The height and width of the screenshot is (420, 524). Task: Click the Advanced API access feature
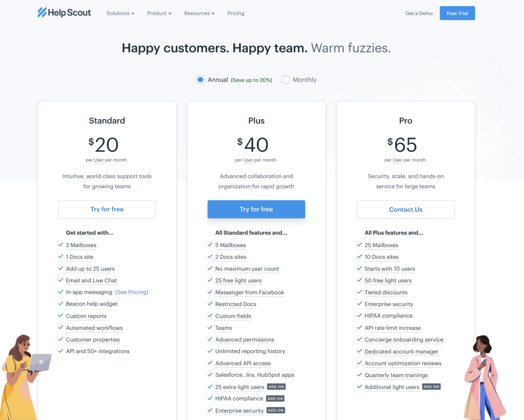tap(243, 363)
